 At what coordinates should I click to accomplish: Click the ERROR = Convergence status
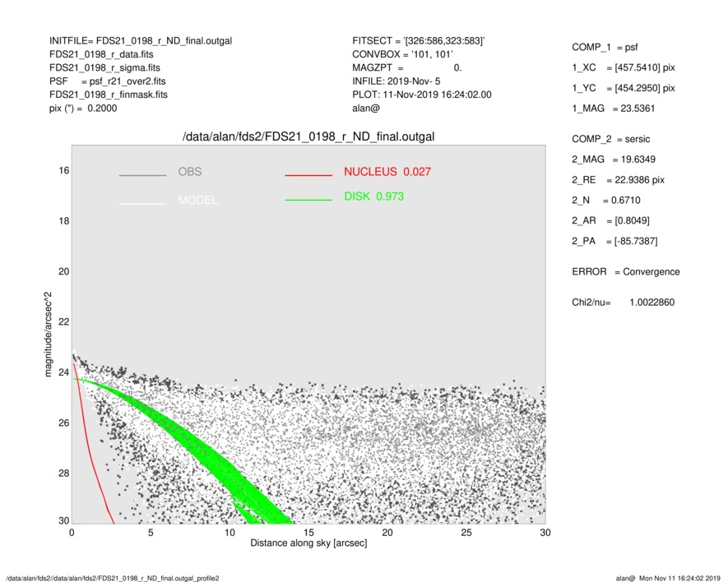pos(626,272)
